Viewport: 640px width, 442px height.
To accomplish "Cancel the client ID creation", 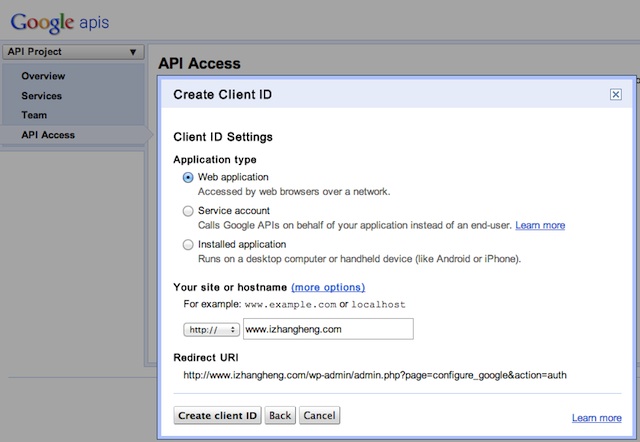I will 319,415.
